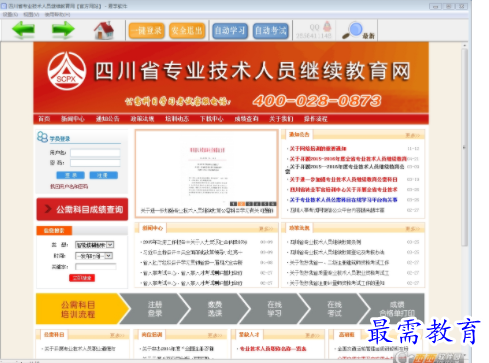Click 更多 in the 公需科目 panel
Image resolution: width=489 pixels, height=363 pixels.
pos(117,335)
